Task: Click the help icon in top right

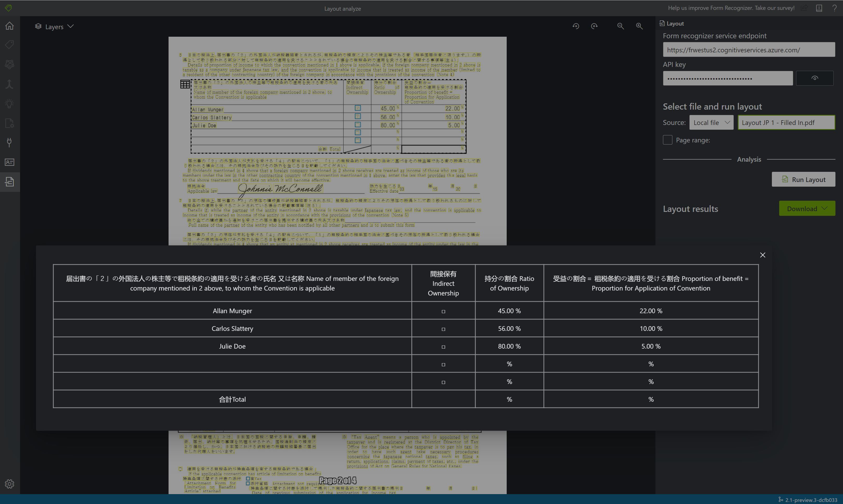Action: point(835,8)
